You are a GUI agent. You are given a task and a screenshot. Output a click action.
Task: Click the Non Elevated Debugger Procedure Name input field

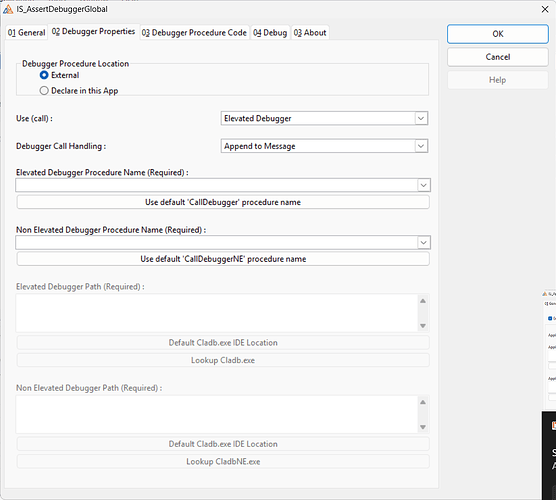[x=217, y=243]
